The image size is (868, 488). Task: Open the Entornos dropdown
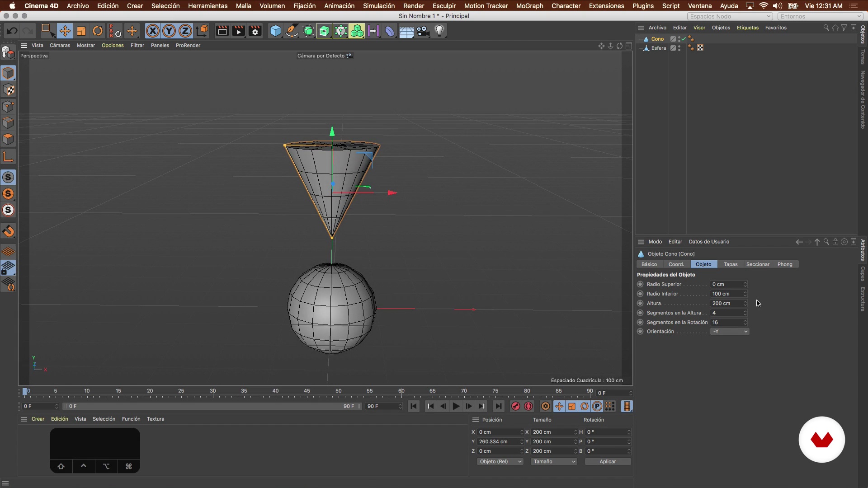coord(821,16)
